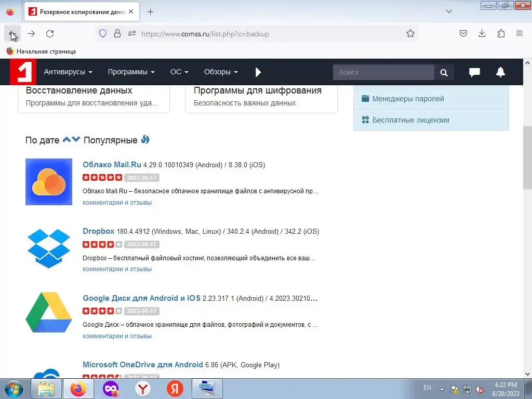Open the Windows Start button
The height and width of the screenshot is (399, 532).
14,389
